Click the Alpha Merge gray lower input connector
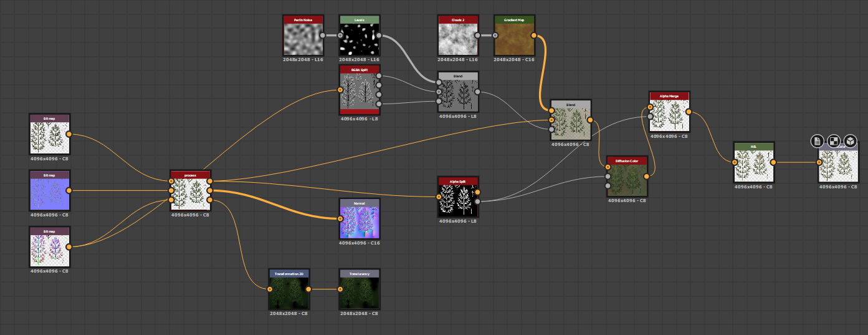The image size is (868, 335). [x=651, y=116]
